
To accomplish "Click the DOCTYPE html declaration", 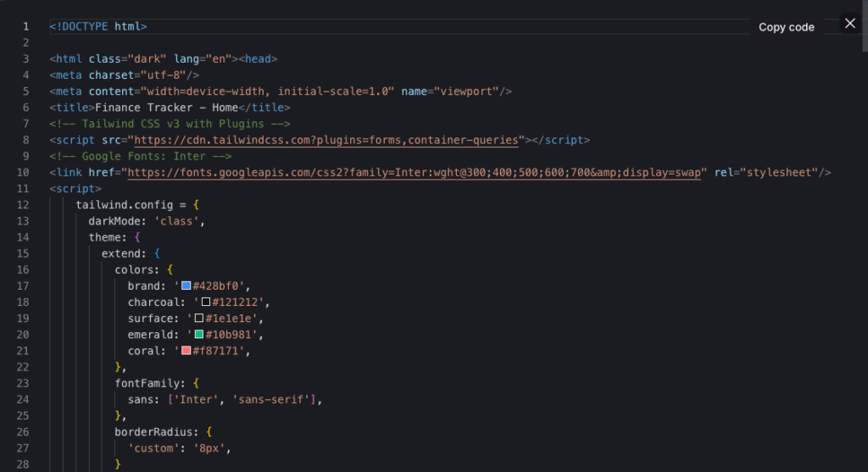I will point(98,26).
